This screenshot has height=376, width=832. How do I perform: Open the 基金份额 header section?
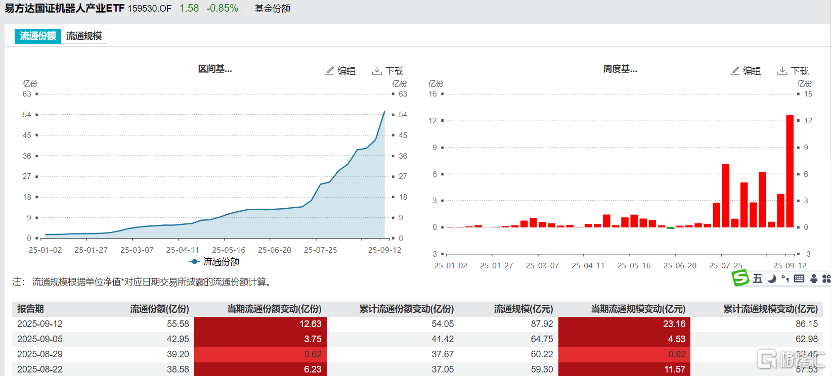coord(272,9)
